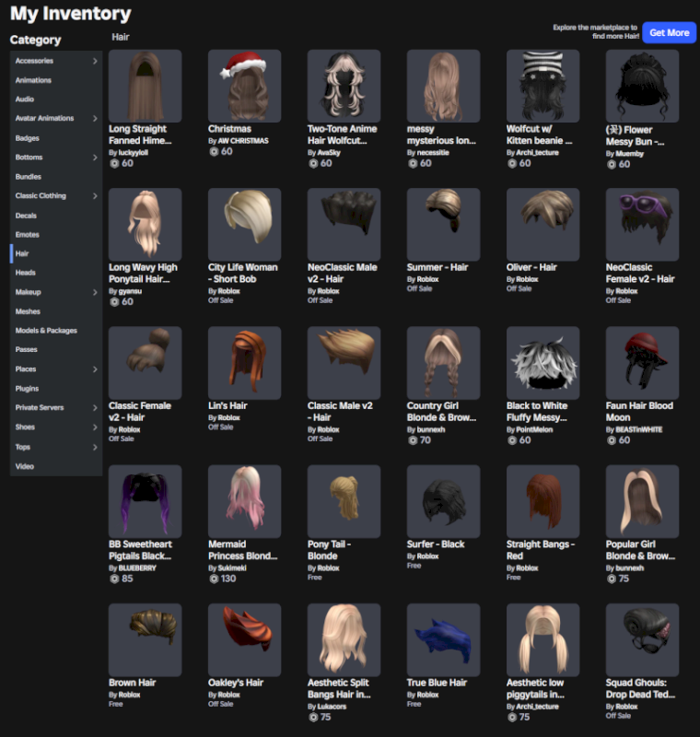Viewport: 700px width, 737px height.
Task: Expand the Makeup category arrow
Action: pos(95,292)
